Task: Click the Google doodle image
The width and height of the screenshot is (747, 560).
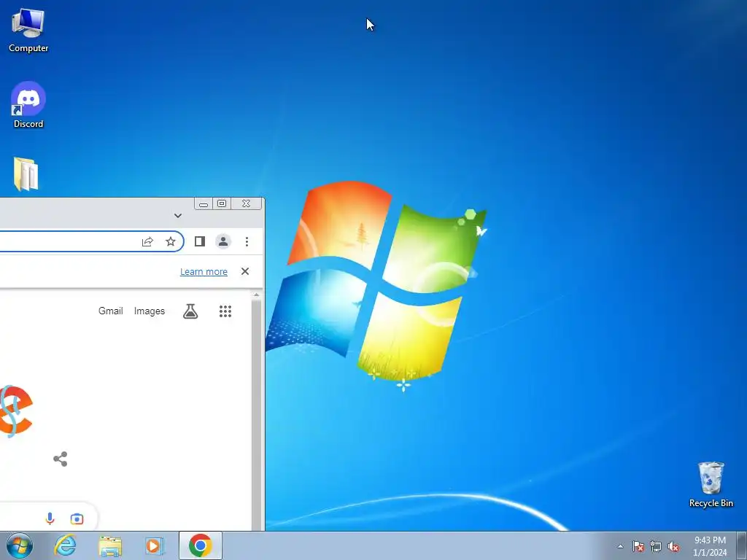Action: (x=16, y=411)
